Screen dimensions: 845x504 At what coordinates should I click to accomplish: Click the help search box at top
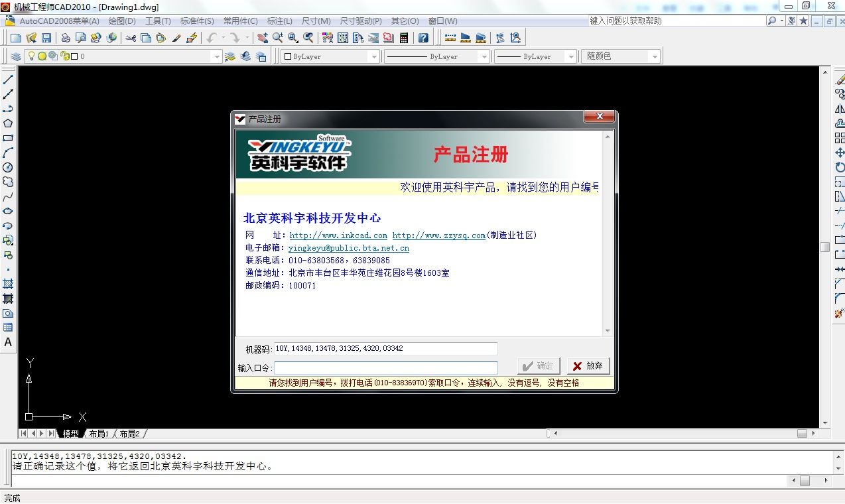(677, 21)
